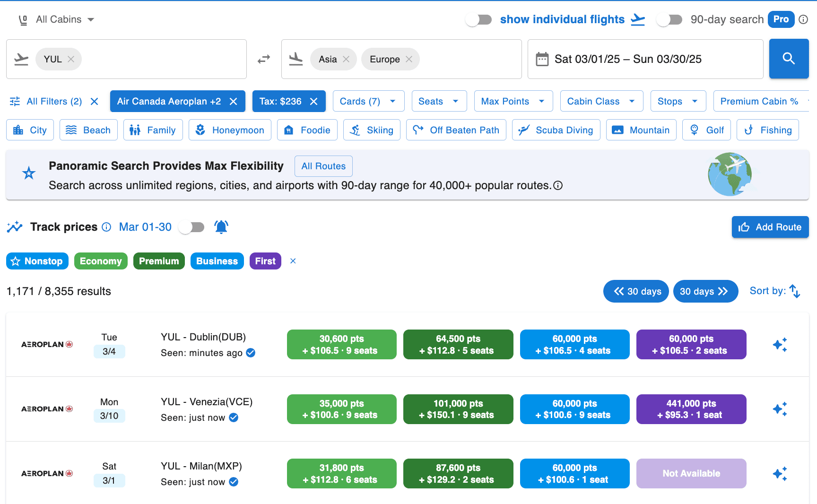
Task: Expand the Cards (7) dropdown
Action: pos(368,101)
